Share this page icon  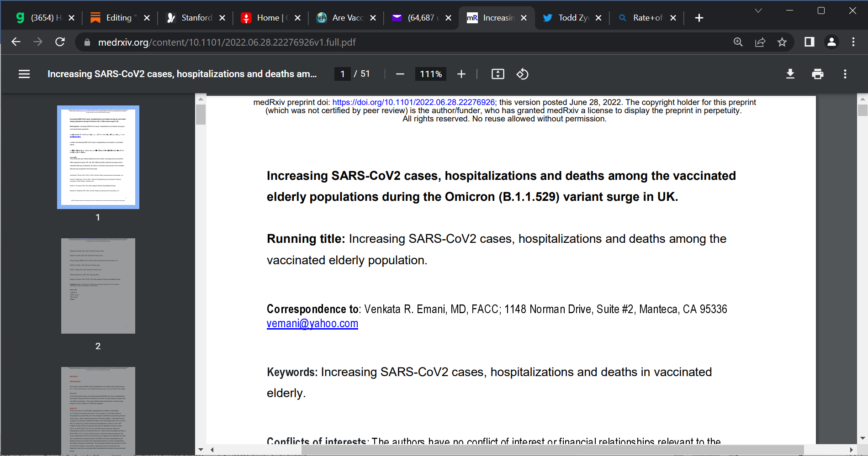[760, 42]
